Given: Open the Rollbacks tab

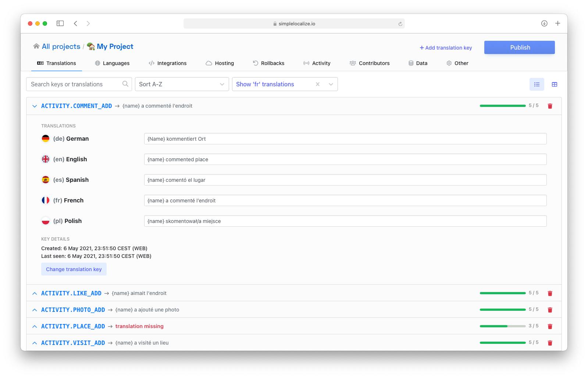Looking at the screenshot, I should 268,63.
